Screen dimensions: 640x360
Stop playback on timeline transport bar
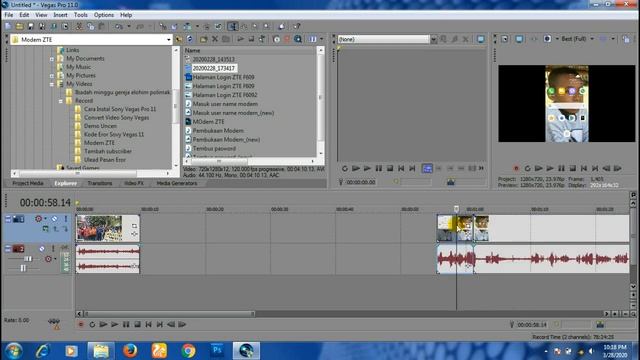[137, 324]
